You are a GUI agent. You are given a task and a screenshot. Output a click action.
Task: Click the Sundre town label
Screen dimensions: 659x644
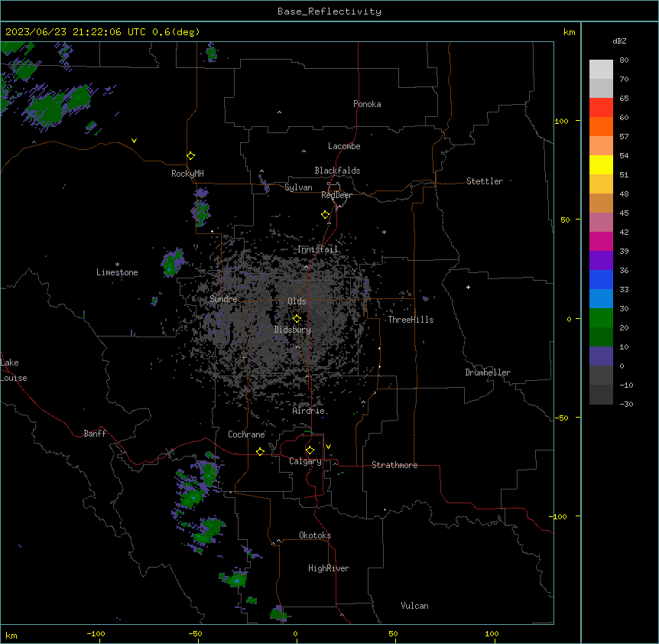point(223,299)
